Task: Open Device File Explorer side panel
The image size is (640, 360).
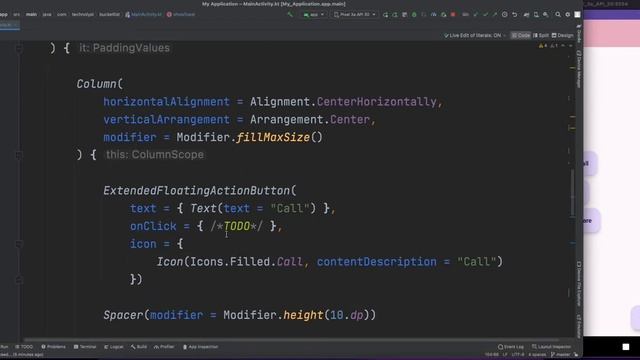Action: point(579,284)
